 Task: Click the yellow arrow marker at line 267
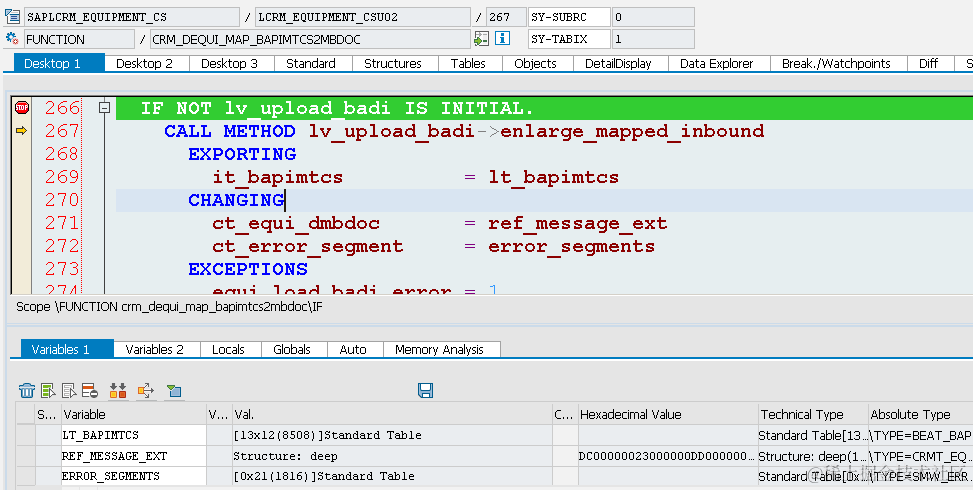22,131
